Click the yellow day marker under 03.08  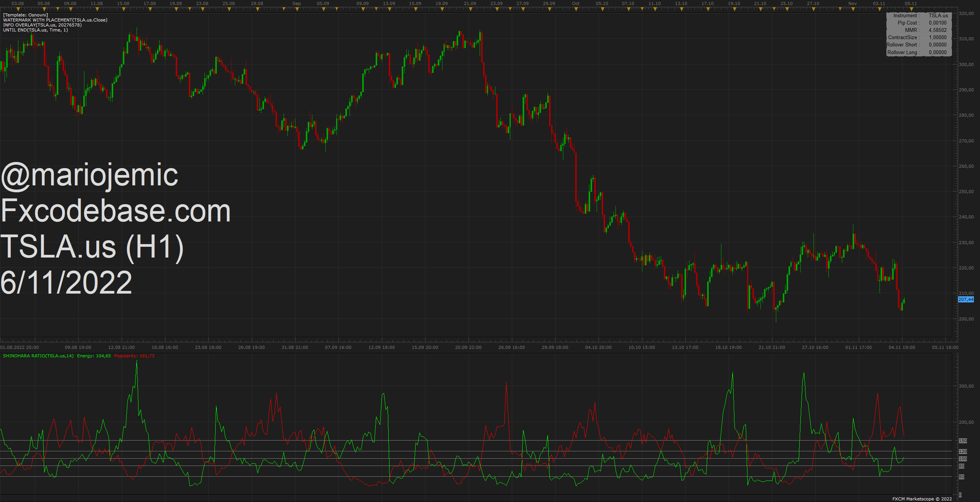point(18,9)
